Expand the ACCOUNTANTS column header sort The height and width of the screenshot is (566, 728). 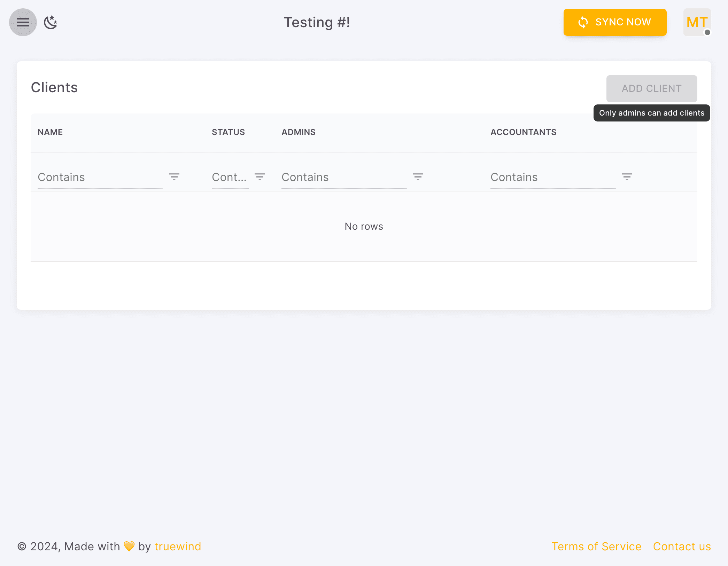pos(524,132)
